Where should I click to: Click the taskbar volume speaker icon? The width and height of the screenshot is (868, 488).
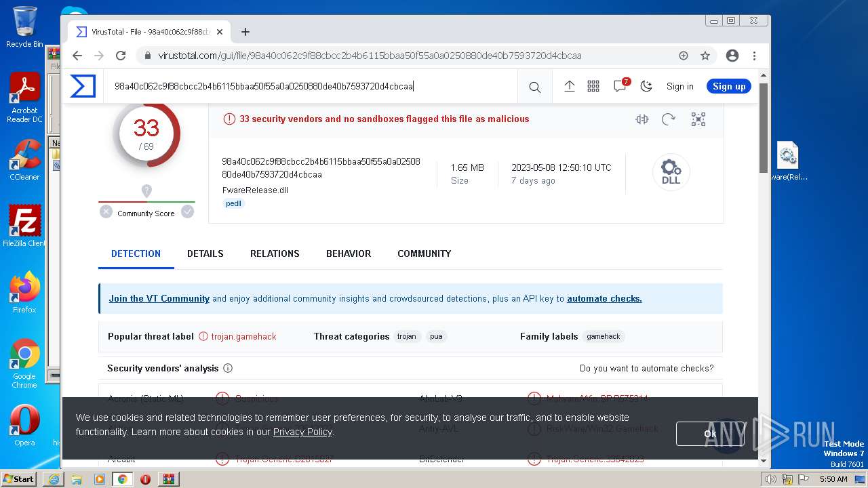pos(771,479)
